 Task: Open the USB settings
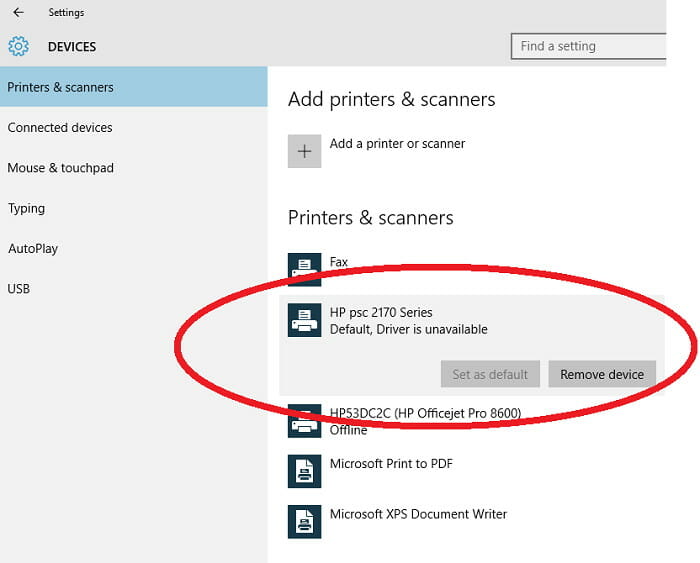(133, 289)
